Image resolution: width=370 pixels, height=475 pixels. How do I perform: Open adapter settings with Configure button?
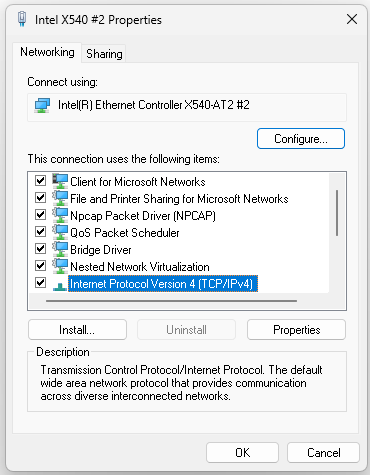click(x=301, y=139)
